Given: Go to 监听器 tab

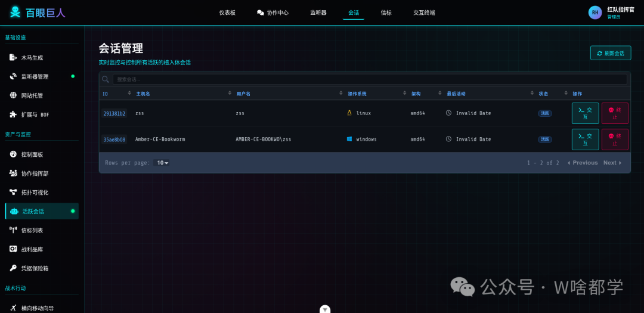Looking at the screenshot, I should click(x=318, y=13).
